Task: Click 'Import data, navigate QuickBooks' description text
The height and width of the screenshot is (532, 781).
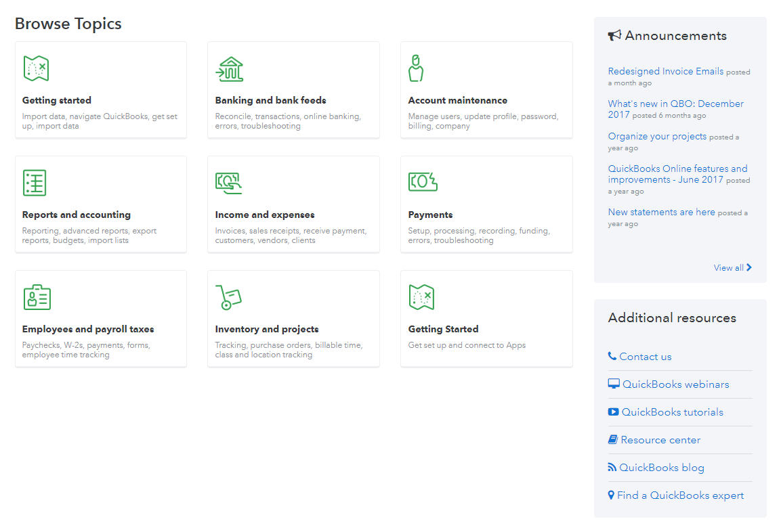Action: (100, 121)
